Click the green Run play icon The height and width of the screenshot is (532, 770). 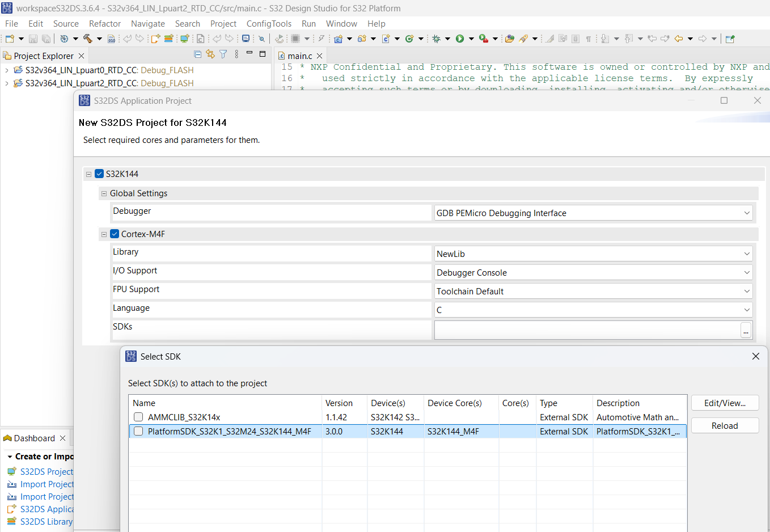pyautogui.click(x=460, y=39)
